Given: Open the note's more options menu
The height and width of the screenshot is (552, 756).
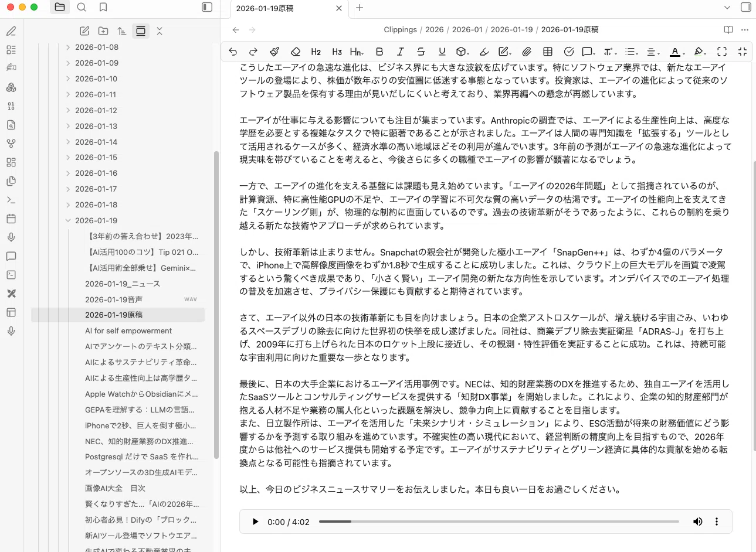Looking at the screenshot, I should tap(745, 29).
